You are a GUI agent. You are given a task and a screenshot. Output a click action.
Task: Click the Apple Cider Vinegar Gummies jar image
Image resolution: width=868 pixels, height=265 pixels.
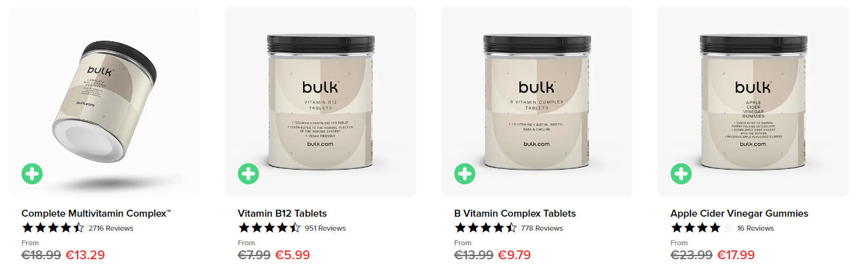click(x=753, y=102)
